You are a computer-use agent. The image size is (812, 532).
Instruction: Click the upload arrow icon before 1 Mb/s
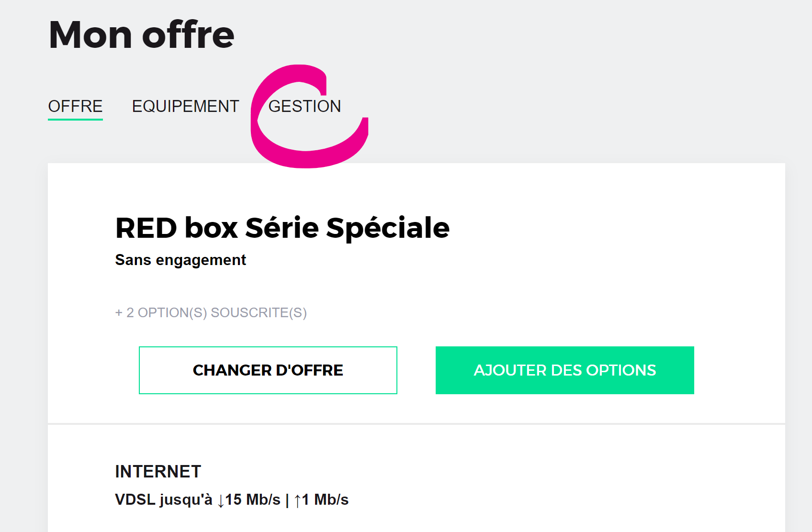coord(297,500)
